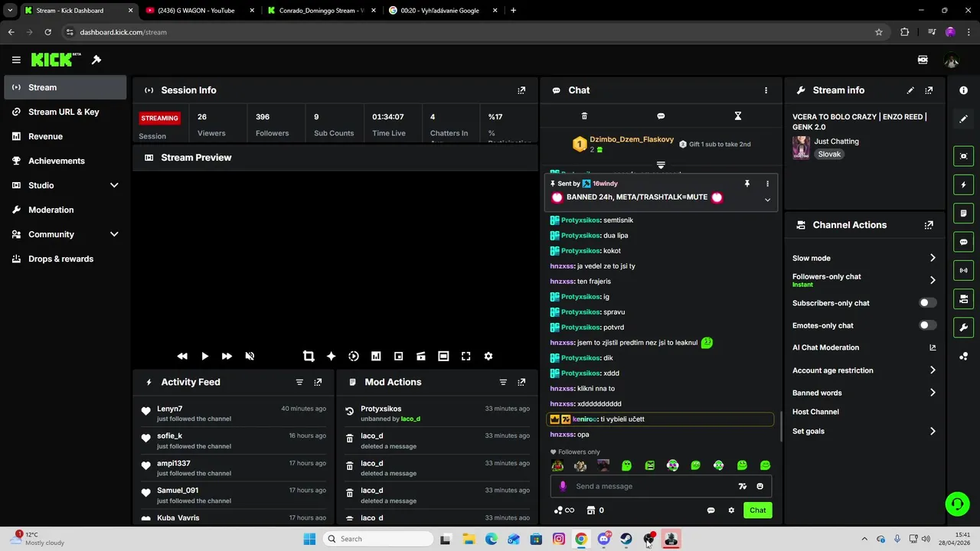Open the emoji picker in the message box
Screen dimensions: 980x551
pos(759,486)
